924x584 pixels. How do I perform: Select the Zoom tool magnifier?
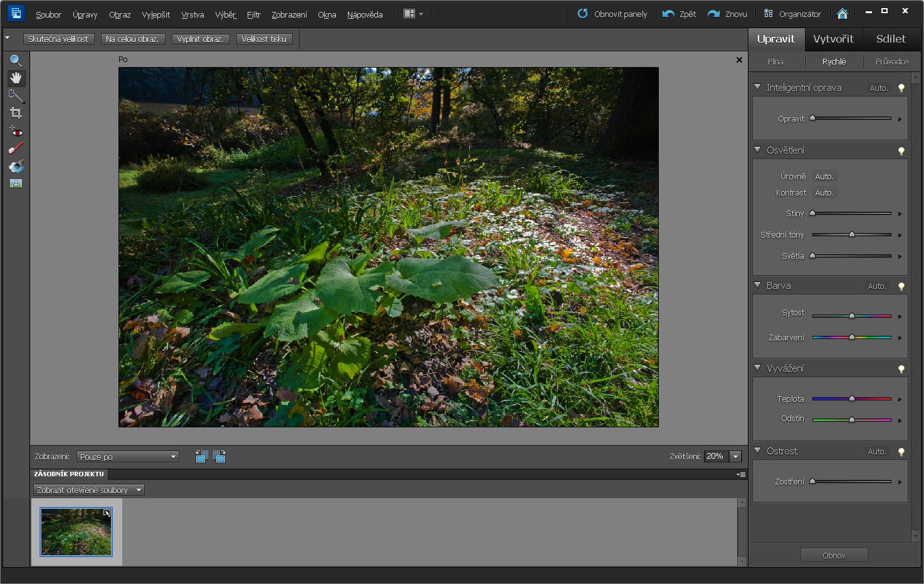[16, 61]
